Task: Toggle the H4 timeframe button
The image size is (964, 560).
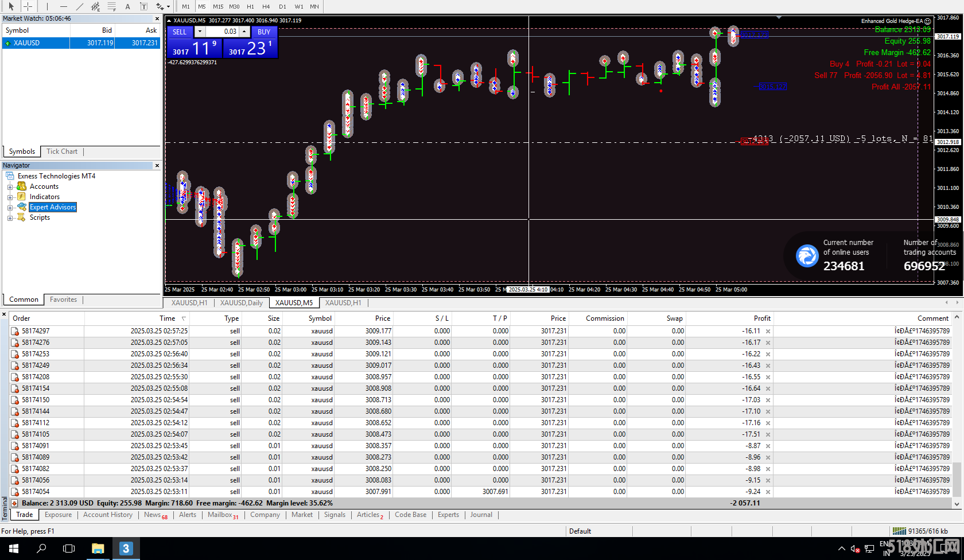Action: pos(266,6)
